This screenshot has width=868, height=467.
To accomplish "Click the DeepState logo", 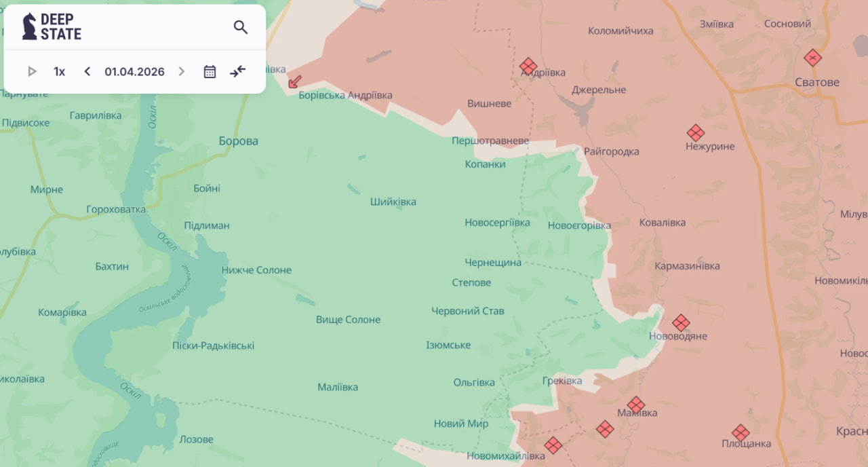I will pyautogui.click(x=52, y=26).
